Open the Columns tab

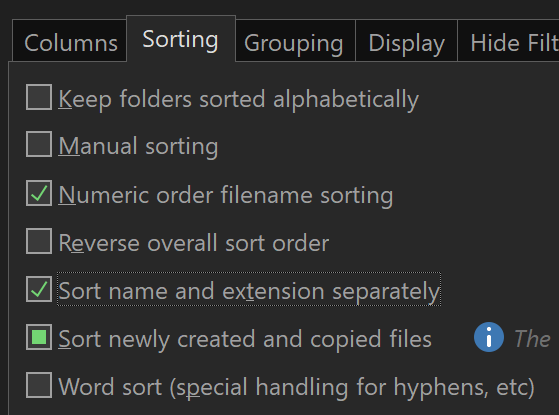pos(70,41)
